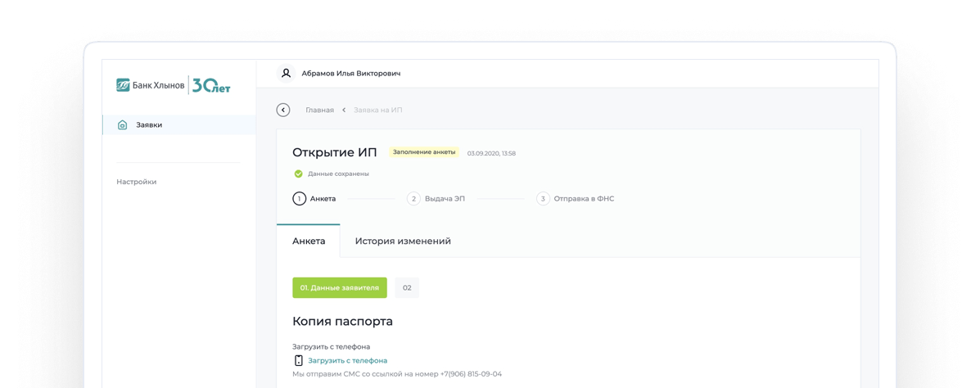Click the Данные сохранены message
980x388 pixels.
pyautogui.click(x=338, y=174)
